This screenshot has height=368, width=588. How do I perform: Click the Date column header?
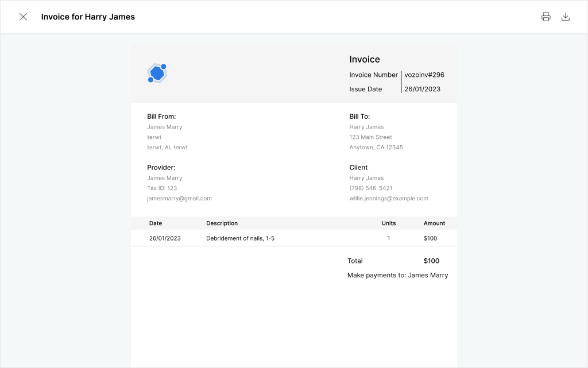[x=156, y=223]
